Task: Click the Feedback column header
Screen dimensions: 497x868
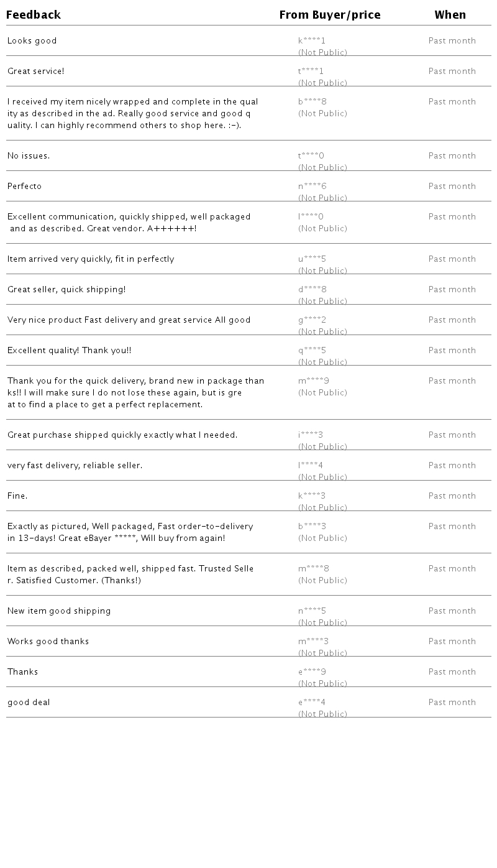Action: tap(34, 15)
